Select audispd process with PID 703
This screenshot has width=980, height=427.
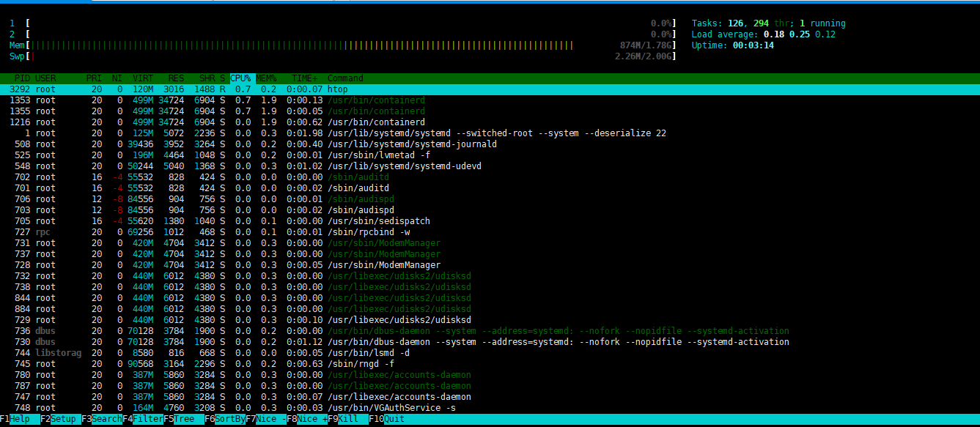click(x=490, y=210)
